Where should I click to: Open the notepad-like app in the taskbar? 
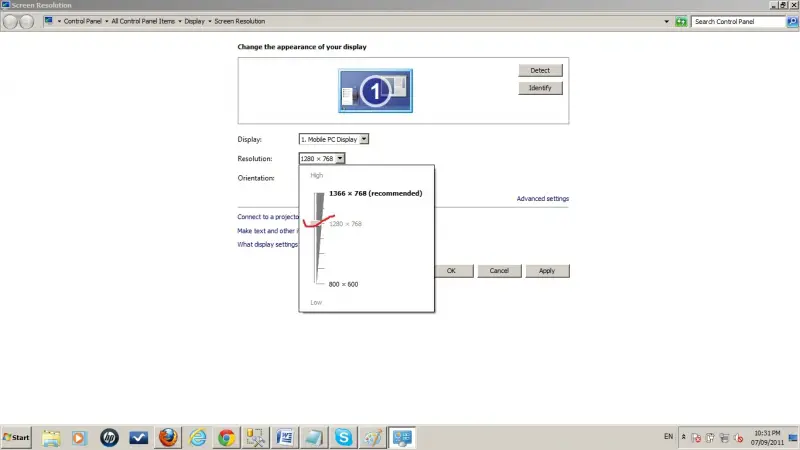(314, 438)
